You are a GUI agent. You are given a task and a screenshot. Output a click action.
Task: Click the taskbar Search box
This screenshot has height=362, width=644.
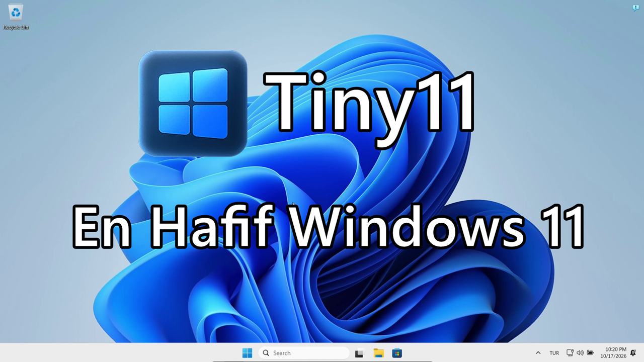(x=304, y=353)
